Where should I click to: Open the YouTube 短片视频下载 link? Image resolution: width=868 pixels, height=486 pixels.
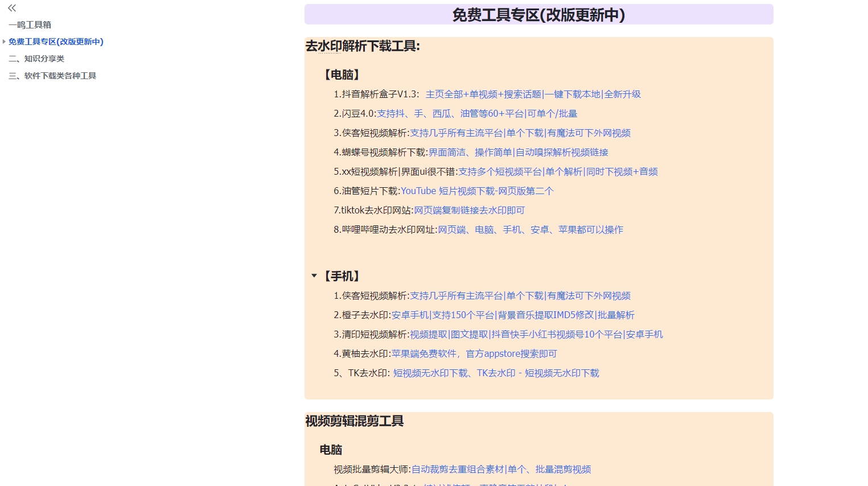point(476,191)
